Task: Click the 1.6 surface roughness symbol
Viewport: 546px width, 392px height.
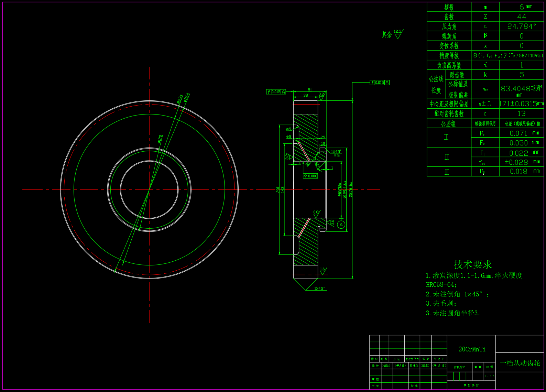Action: [323, 271]
